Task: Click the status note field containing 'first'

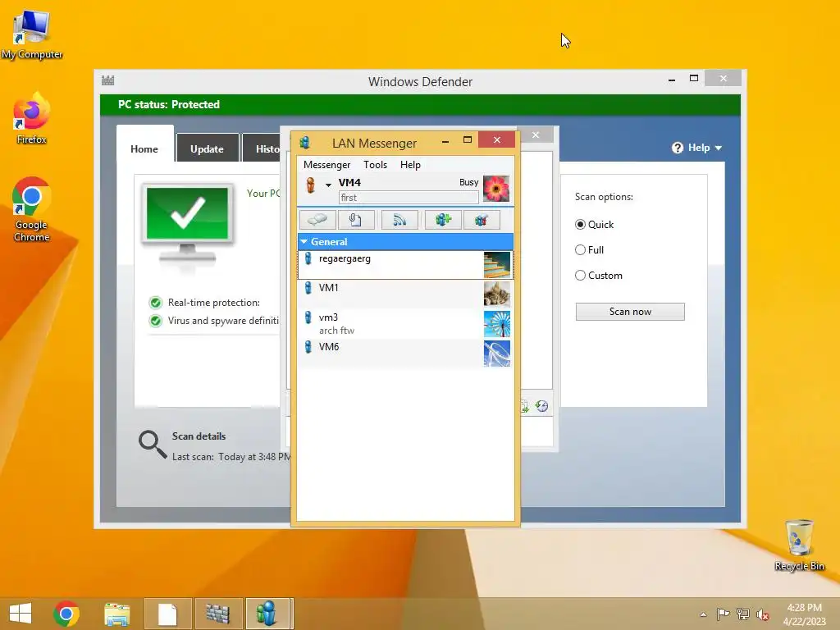Action: [x=409, y=198]
